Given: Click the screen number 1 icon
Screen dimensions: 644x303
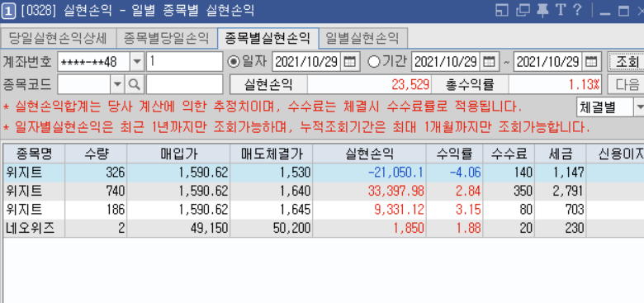Looking at the screenshot, I should click(8, 12).
